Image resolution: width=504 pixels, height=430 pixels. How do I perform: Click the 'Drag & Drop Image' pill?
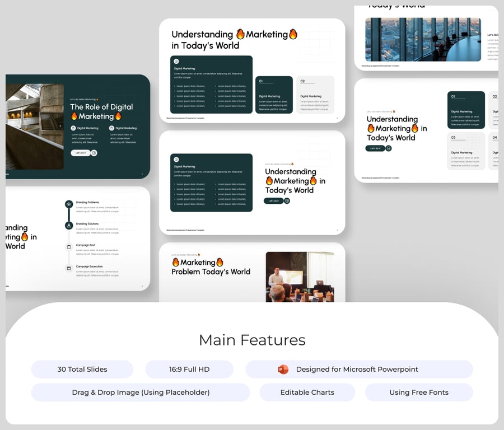[141, 392]
